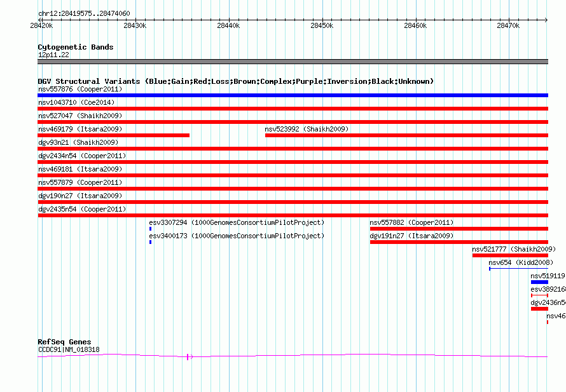Screen dimensions: 566x392
Task: Click the nsv523992 (Shaikh2009) label
Action: (307, 129)
